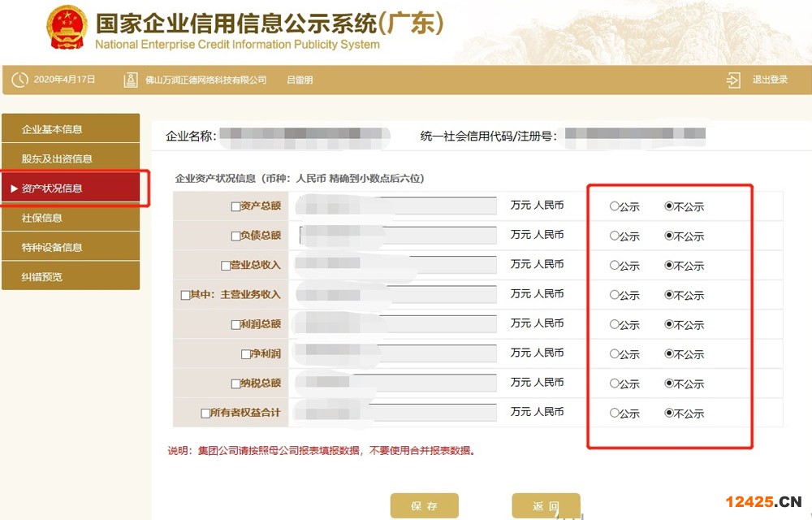This screenshot has width=812, height=520.
Task: Open the 股东及出资信息 section
Action: tap(57, 158)
